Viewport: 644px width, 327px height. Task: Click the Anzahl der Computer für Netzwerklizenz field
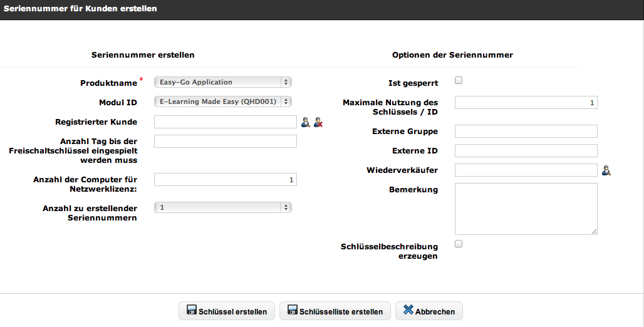(225, 180)
